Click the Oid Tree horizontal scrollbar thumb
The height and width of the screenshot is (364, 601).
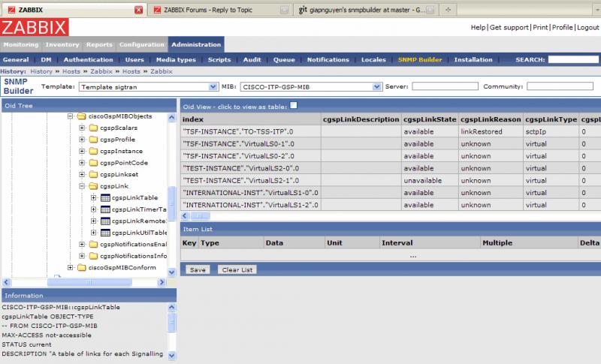(x=89, y=282)
